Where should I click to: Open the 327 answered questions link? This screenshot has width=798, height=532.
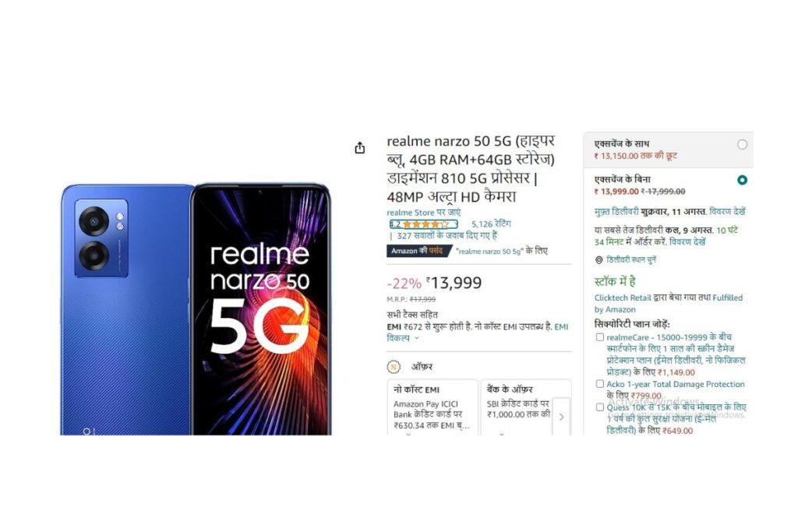coord(447,235)
